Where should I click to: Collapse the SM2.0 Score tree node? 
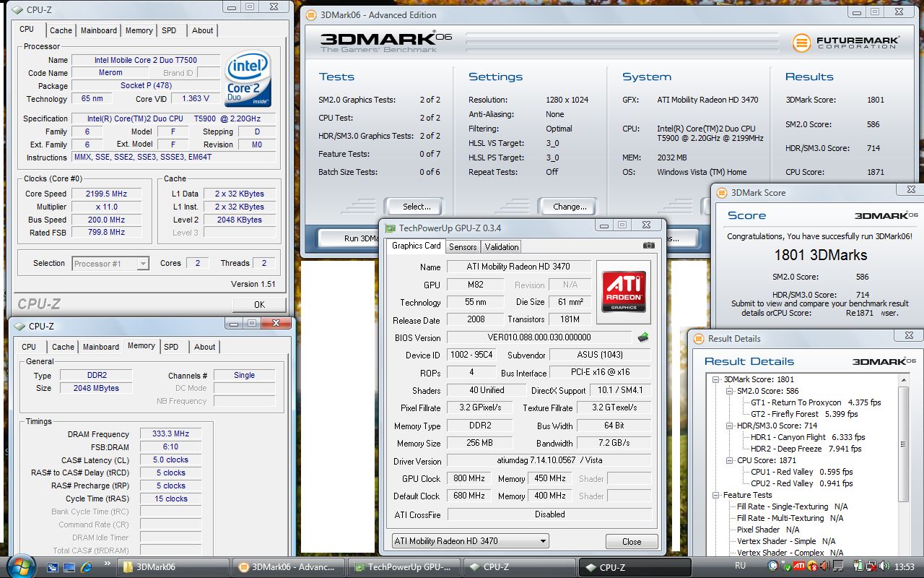pos(729,391)
